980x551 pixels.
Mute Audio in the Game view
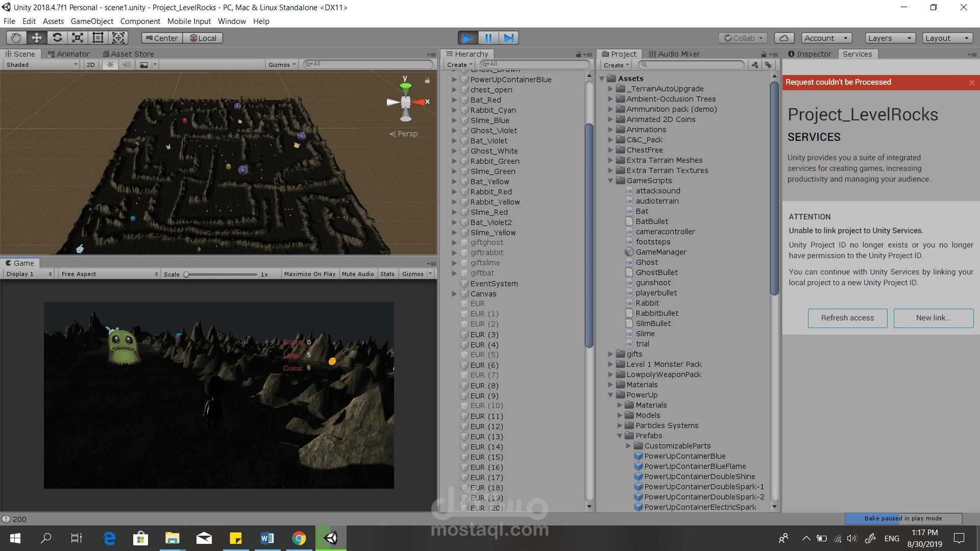(x=358, y=273)
